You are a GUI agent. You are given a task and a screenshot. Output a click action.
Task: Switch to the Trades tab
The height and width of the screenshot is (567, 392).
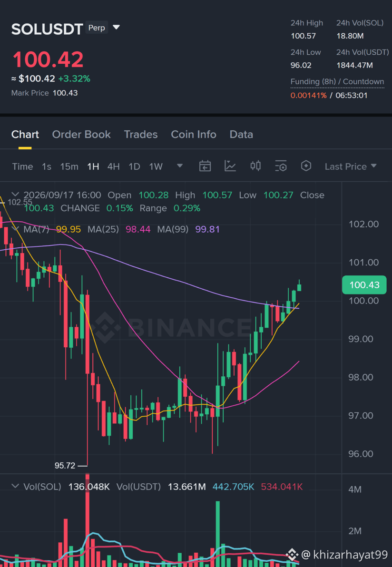pyautogui.click(x=141, y=135)
